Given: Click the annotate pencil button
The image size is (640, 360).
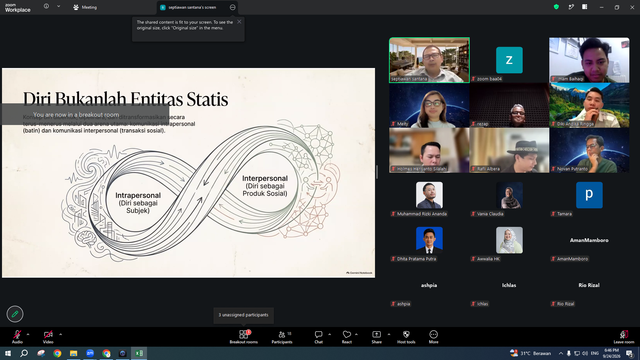Looking at the screenshot, I should click(15, 314).
